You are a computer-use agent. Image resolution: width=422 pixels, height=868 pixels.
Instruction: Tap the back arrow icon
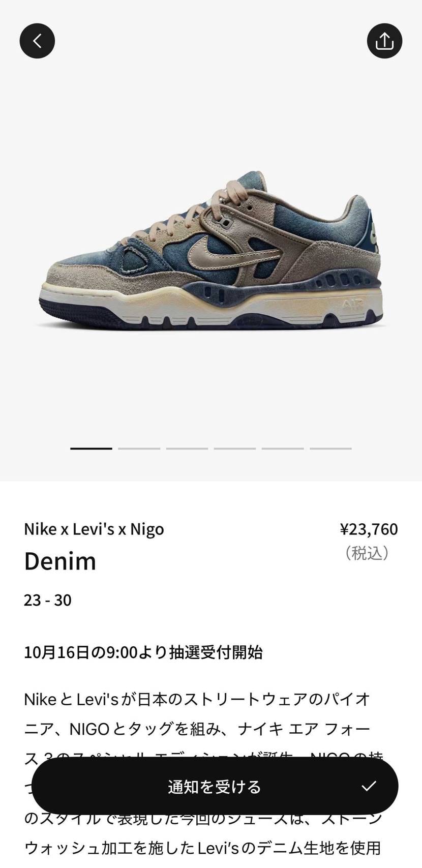[37, 41]
